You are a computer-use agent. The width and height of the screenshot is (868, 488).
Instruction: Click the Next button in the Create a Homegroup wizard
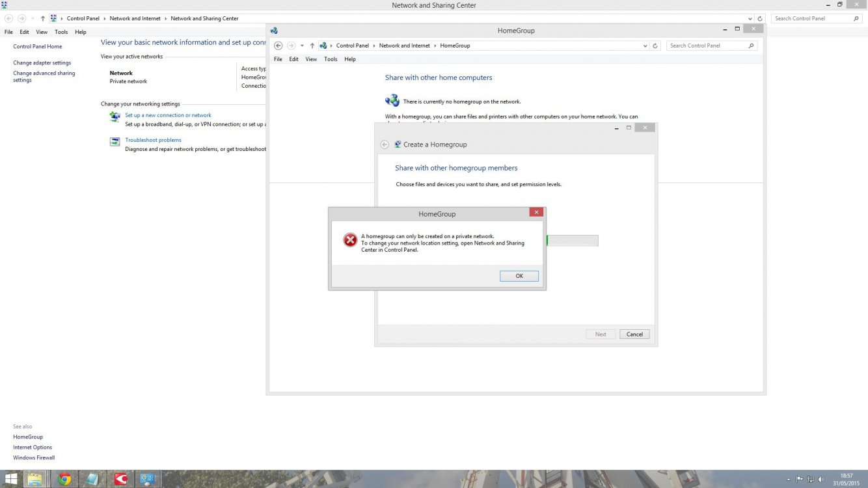[601, 334]
